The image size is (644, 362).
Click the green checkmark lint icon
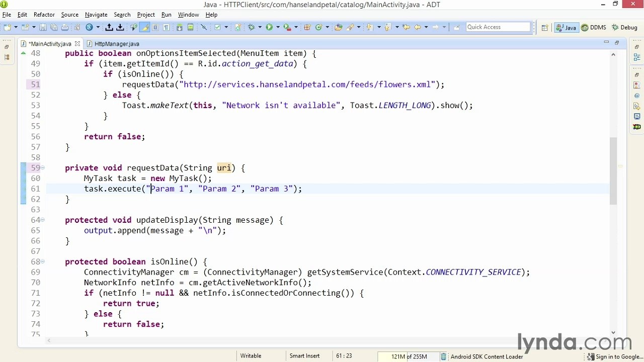(x=217, y=27)
